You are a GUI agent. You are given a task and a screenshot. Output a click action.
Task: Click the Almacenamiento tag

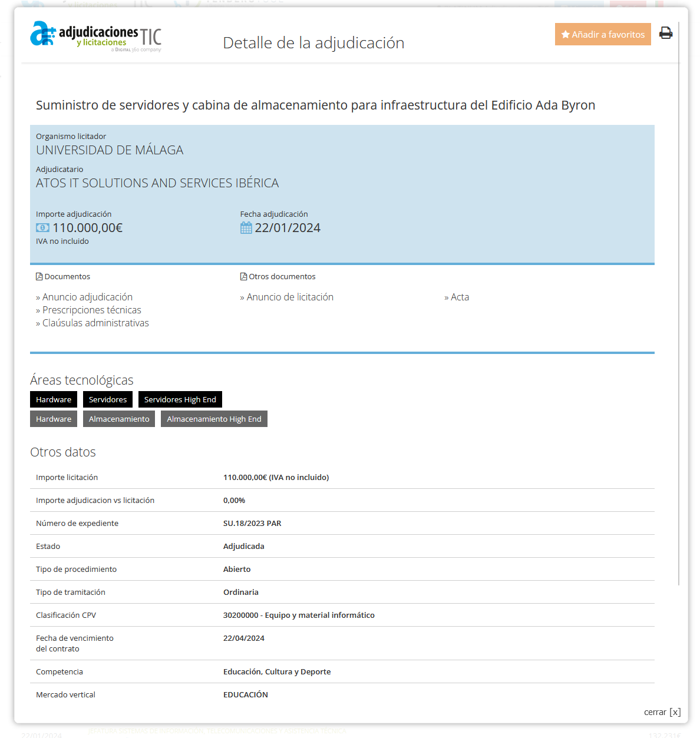click(x=119, y=419)
